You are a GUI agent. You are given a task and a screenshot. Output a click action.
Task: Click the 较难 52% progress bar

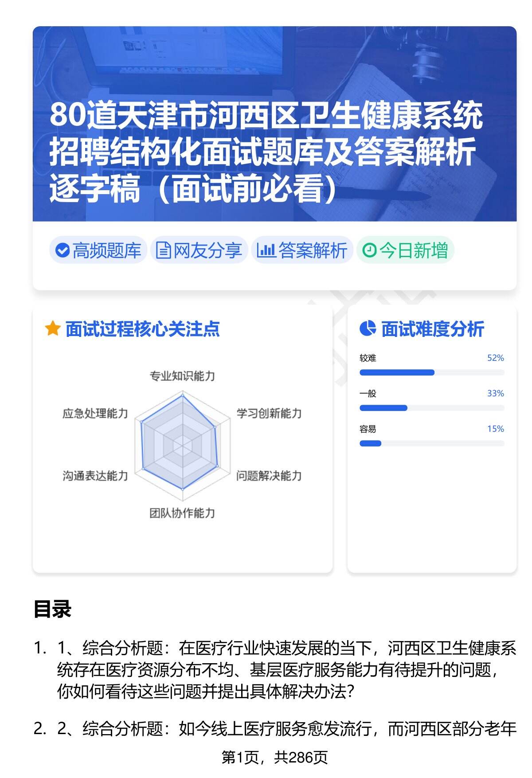(x=431, y=372)
